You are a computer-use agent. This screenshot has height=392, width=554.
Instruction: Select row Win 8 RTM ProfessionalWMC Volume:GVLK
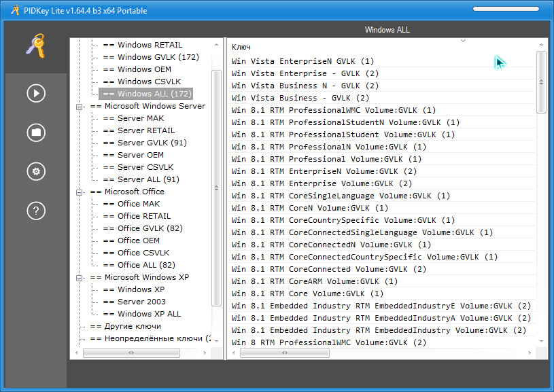(x=381, y=342)
